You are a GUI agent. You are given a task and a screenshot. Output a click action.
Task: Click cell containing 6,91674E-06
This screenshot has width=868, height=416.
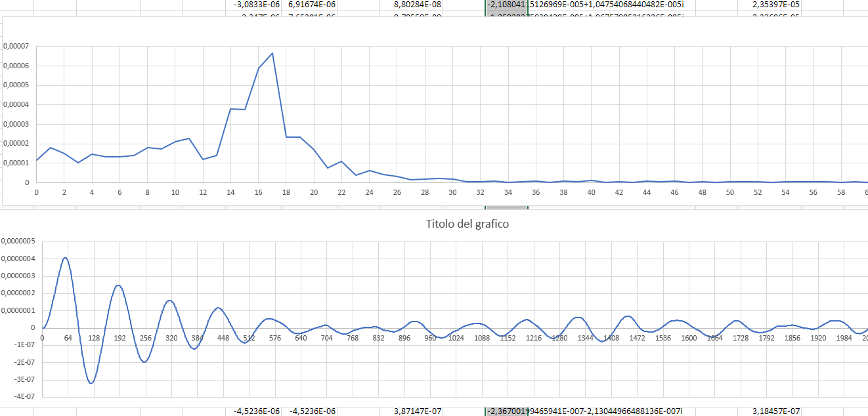pos(313,4)
